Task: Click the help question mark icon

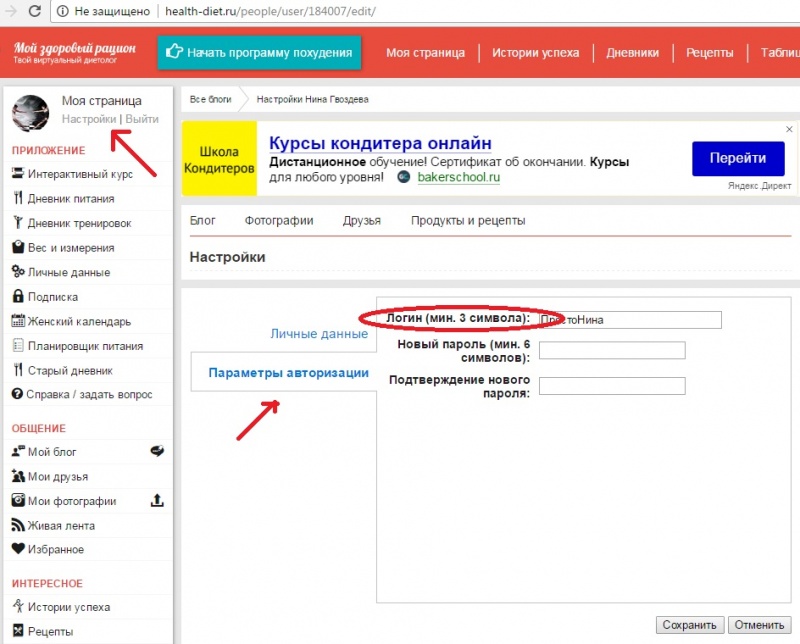Action: tap(18, 395)
